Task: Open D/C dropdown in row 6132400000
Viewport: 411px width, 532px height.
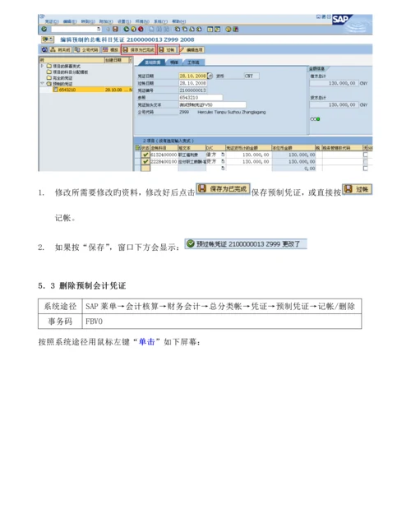Action: click(x=223, y=155)
